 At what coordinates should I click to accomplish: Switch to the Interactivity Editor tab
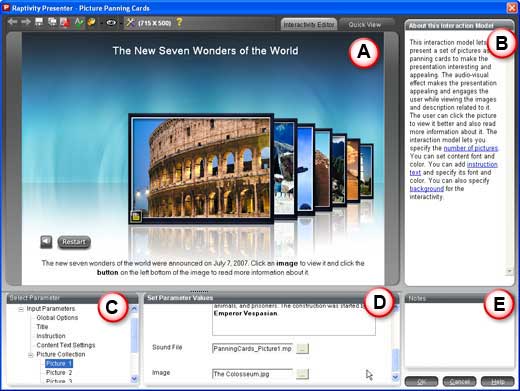tap(309, 25)
